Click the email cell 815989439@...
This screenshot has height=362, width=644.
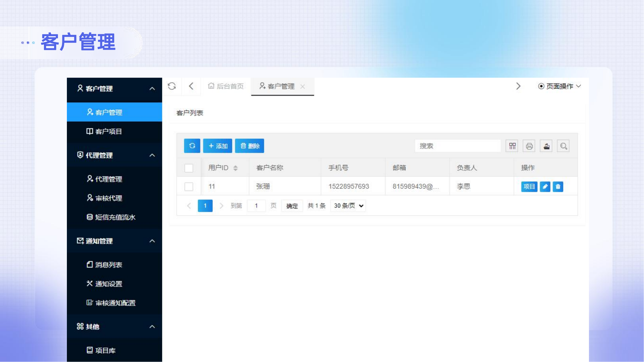tap(416, 187)
